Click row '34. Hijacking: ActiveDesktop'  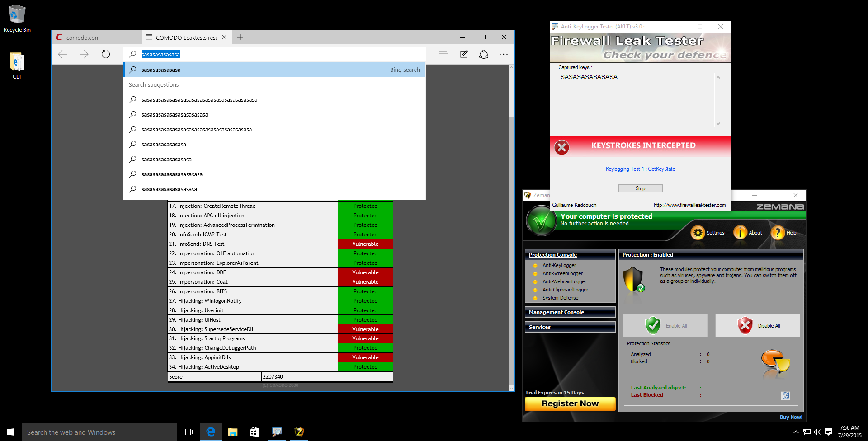[x=280, y=367]
